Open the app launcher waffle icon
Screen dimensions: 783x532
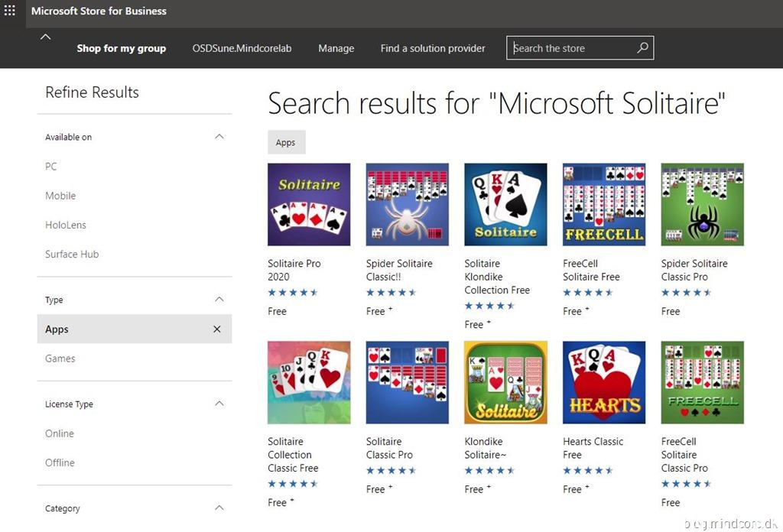coord(10,11)
